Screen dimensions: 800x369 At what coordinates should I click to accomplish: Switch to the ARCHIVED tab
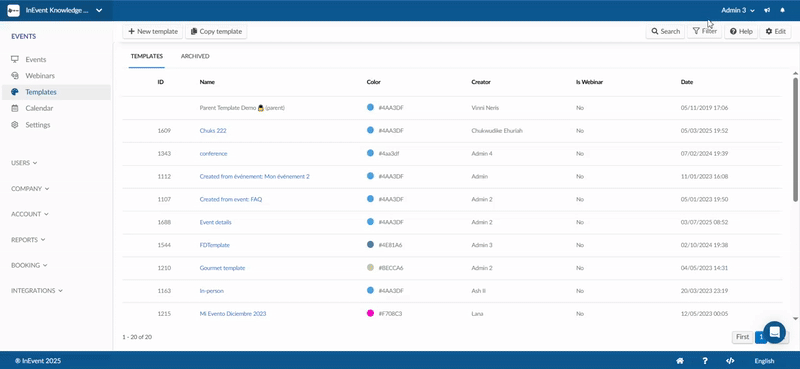pos(195,56)
